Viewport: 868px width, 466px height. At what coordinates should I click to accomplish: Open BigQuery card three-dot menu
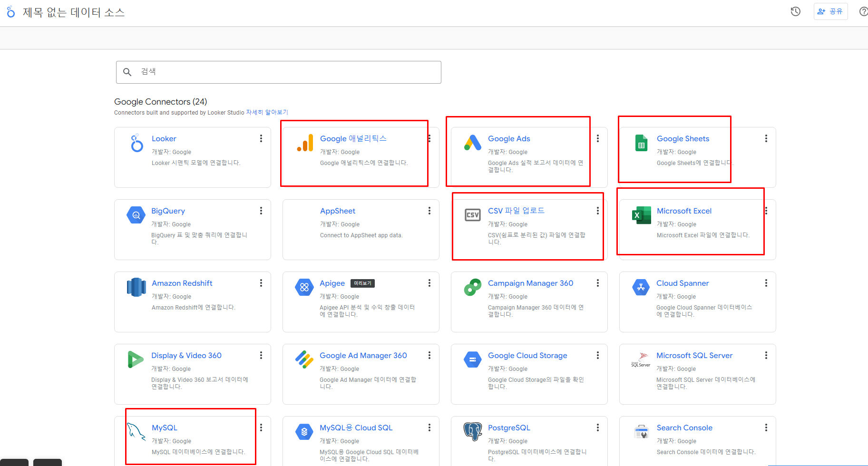coord(261,211)
